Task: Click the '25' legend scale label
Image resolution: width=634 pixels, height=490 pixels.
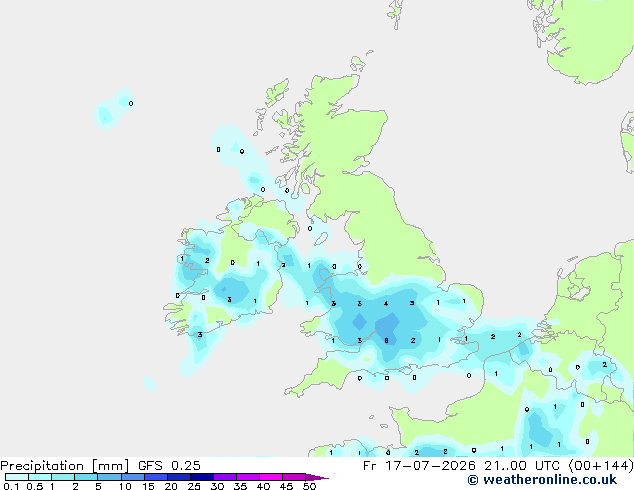Action: [194, 486]
